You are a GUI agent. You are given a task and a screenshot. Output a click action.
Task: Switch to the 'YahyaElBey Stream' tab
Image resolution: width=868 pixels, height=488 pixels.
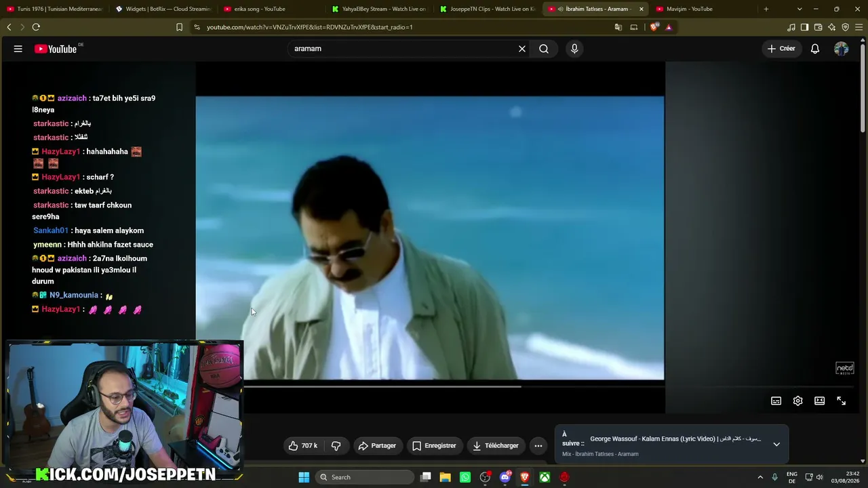(x=379, y=9)
